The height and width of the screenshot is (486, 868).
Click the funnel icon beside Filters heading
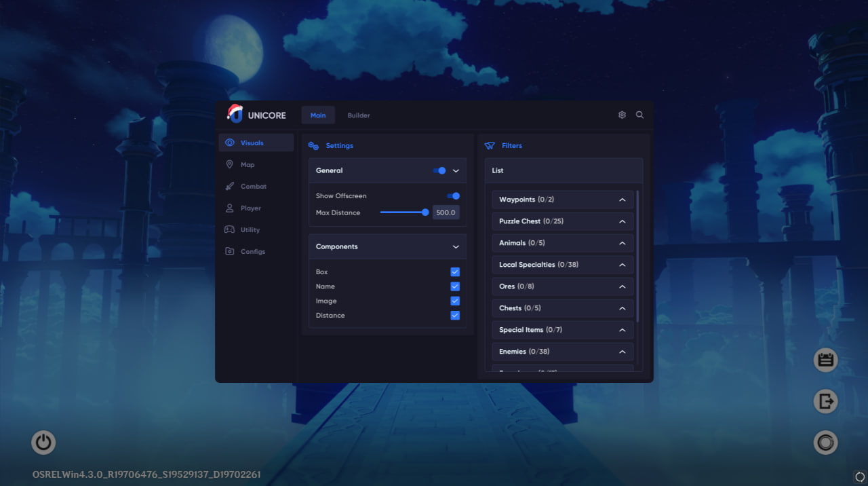[x=490, y=146]
